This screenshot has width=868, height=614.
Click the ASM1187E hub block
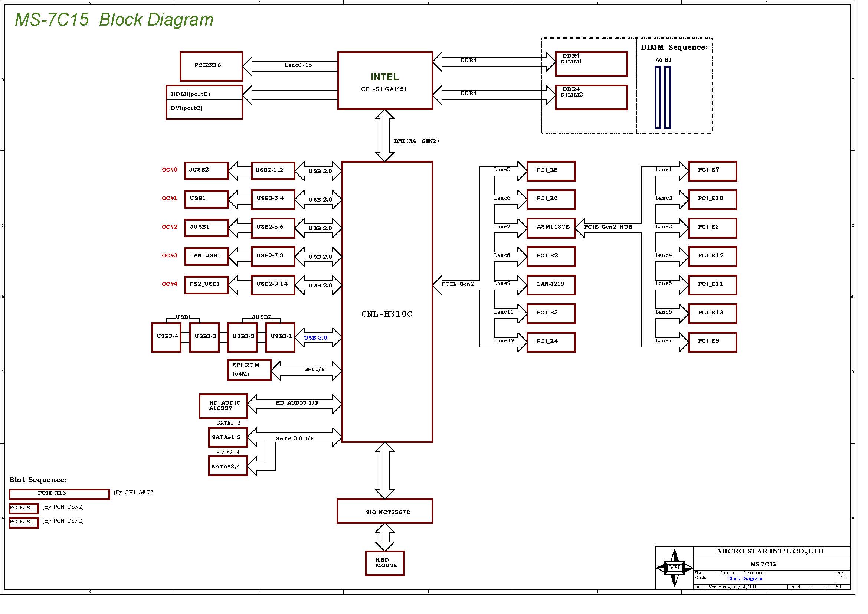coord(551,228)
